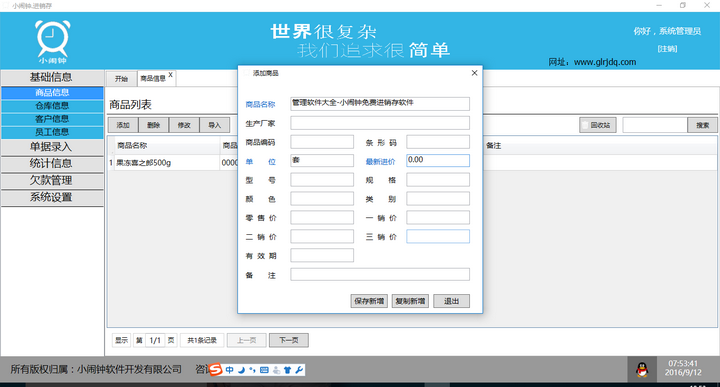
Task: Click the 条形码 input field
Action: (x=438, y=142)
